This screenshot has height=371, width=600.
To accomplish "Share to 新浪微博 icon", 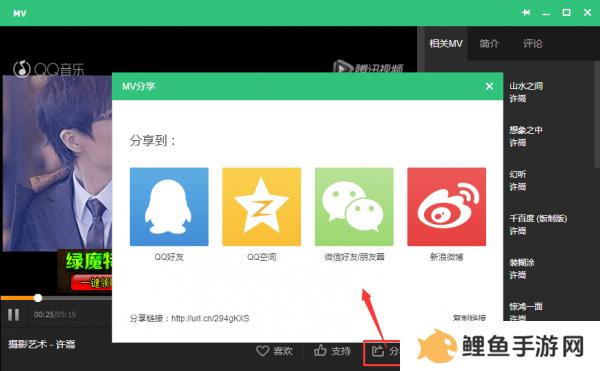I will click(447, 207).
